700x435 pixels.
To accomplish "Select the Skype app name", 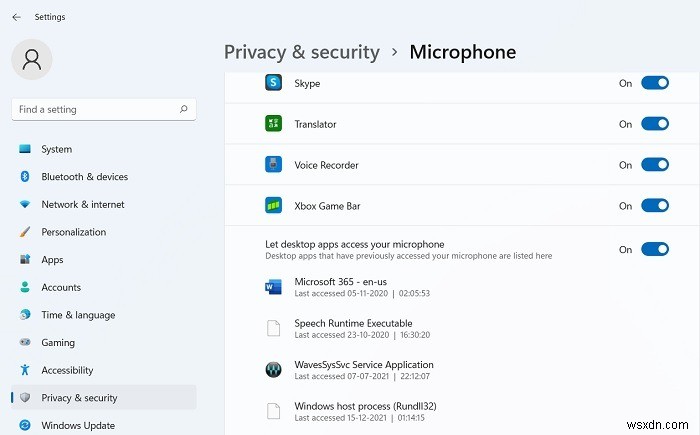I will click(307, 84).
